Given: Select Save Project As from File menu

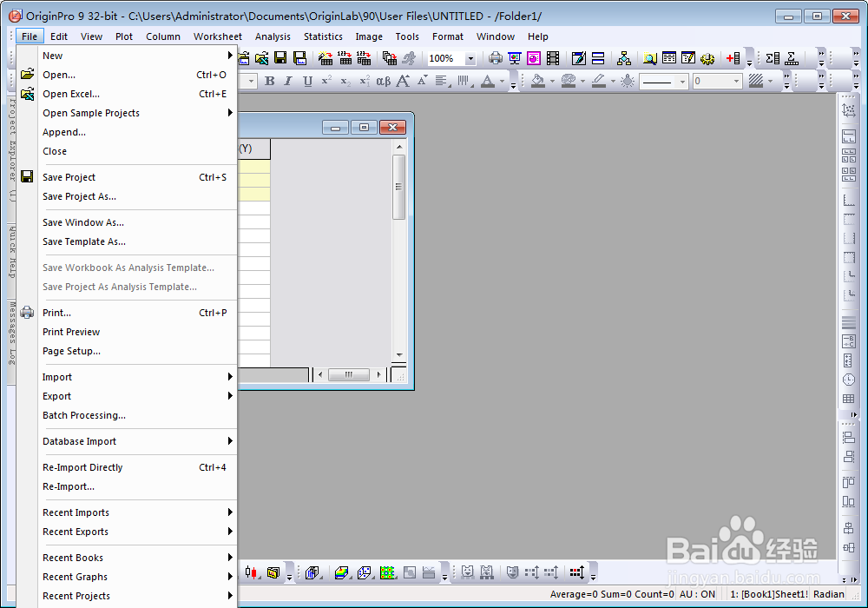Looking at the screenshot, I should pyautogui.click(x=137, y=196).
